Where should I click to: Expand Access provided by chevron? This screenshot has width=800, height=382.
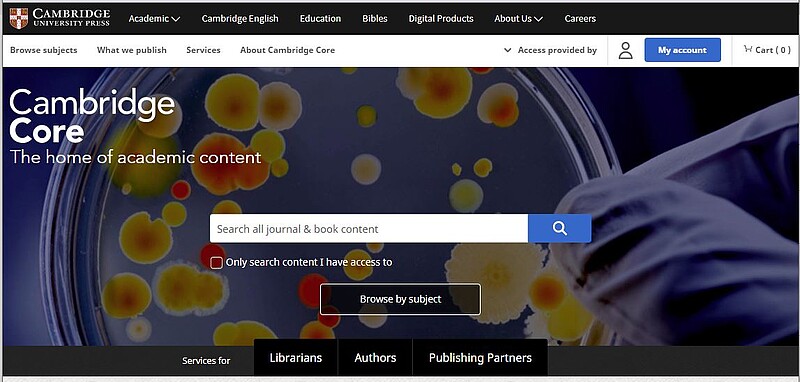click(x=507, y=50)
